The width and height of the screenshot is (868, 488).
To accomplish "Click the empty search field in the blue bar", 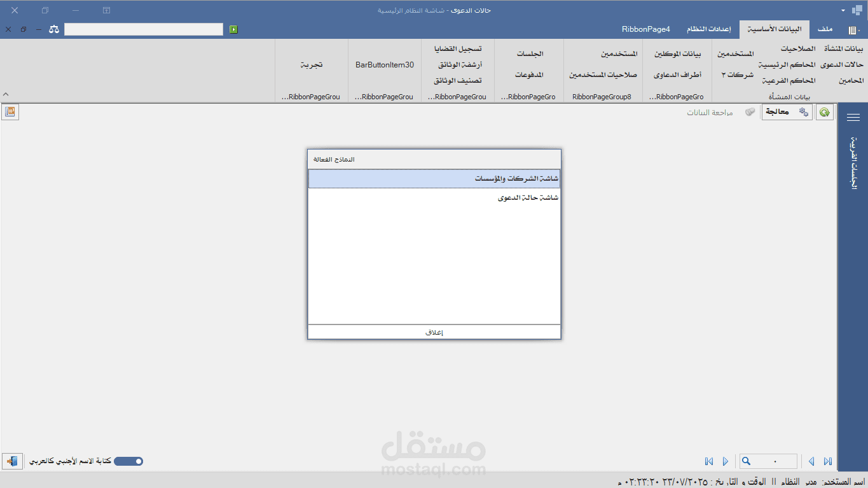I will point(144,29).
